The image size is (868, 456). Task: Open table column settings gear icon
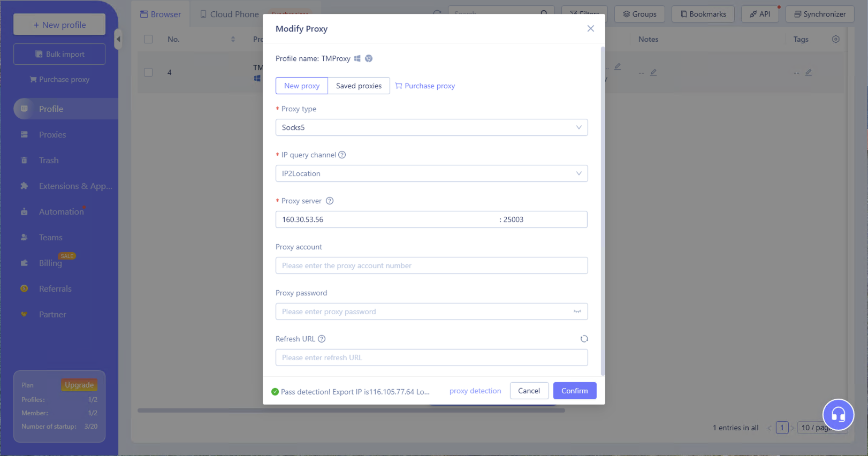835,39
